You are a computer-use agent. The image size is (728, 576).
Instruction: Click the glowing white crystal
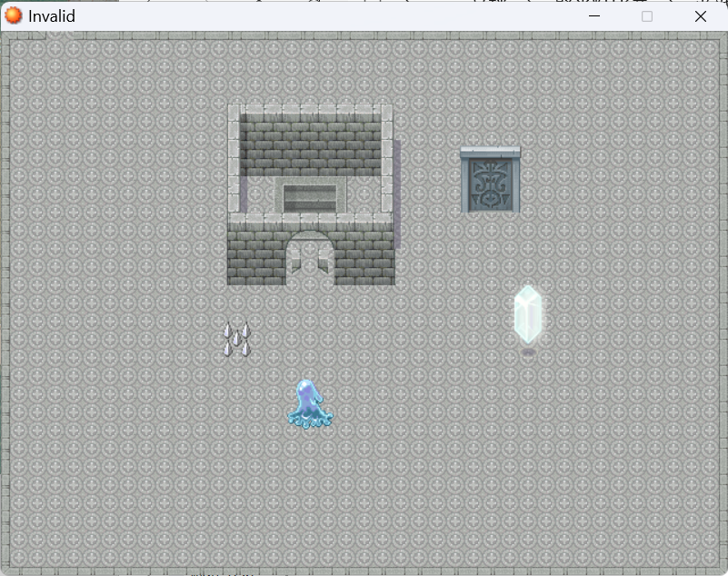(528, 314)
